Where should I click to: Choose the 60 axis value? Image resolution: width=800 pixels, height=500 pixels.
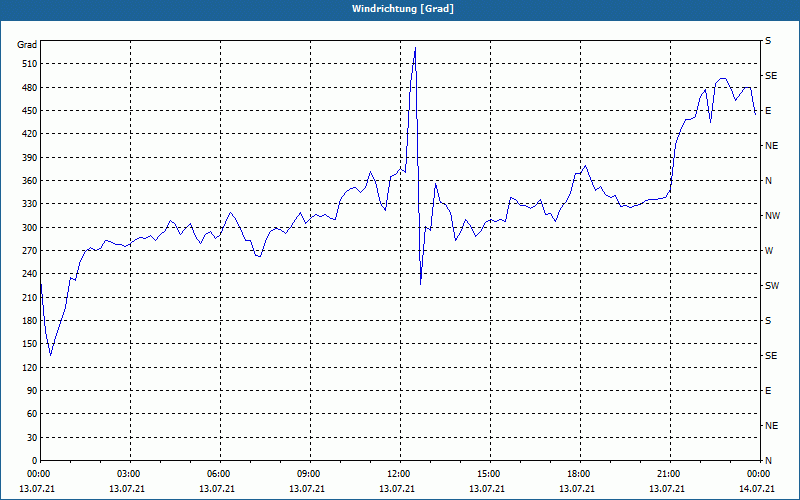(x=32, y=414)
